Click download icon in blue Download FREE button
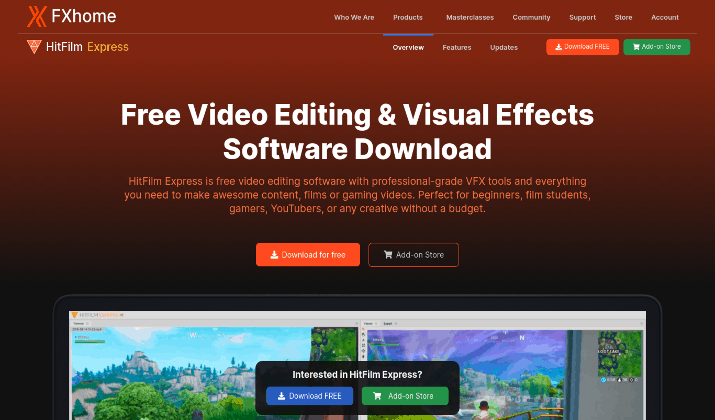Image resolution: width=715 pixels, height=420 pixels. pos(281,396)
